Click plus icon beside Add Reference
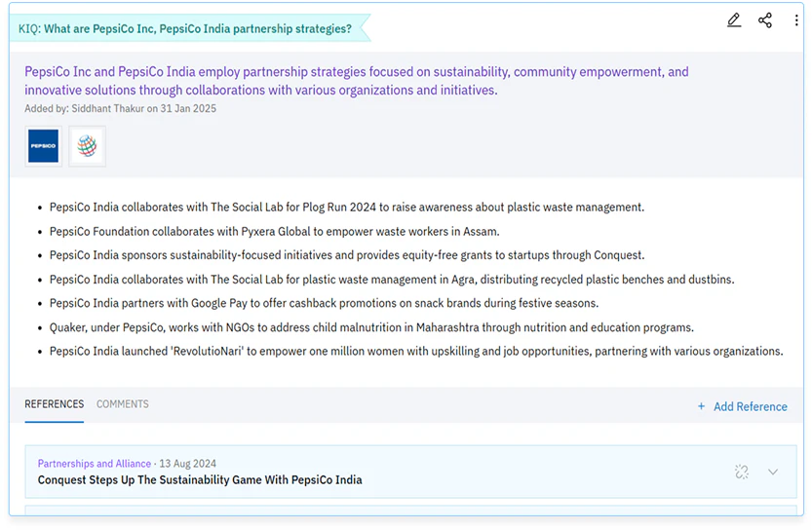This screenshot has height=530, width=812. pyautogui.click(x=701, y=406)
